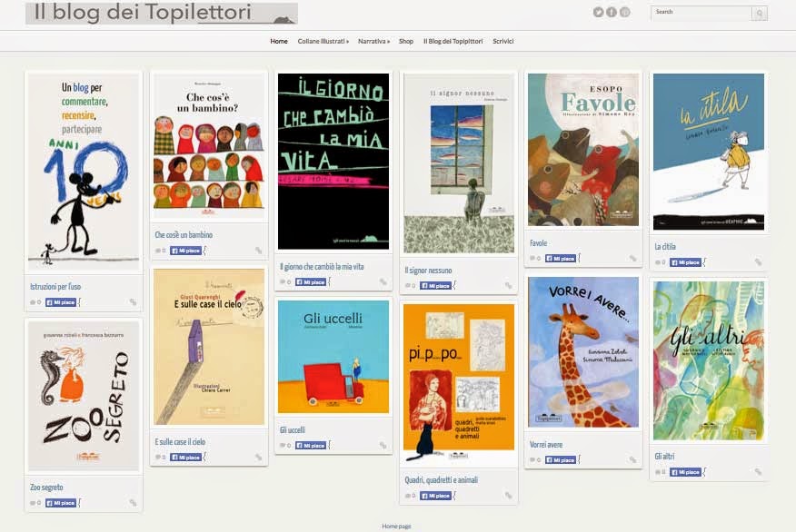Open the Twitter social icon in header
This screenshot has width=796, height=532.
(598, 12)
